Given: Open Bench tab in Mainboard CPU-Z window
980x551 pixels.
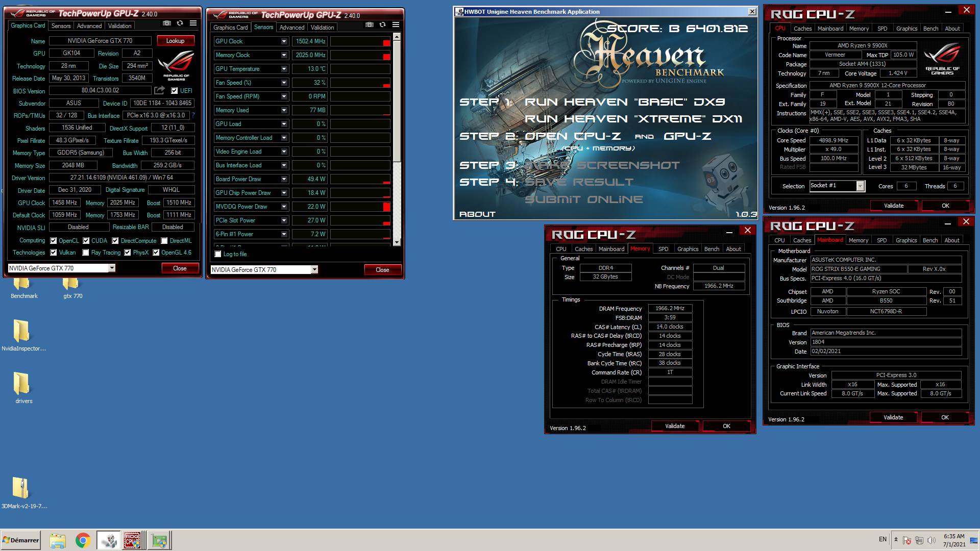Looking at the screenshot, I should (x=930, y=240).
